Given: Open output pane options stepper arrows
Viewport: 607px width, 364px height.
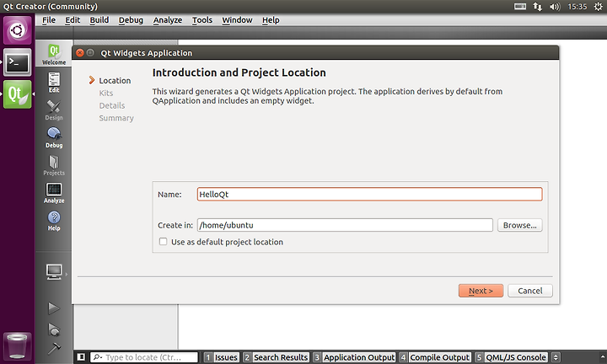Looking at the screenshot, I should pos(556,357).
